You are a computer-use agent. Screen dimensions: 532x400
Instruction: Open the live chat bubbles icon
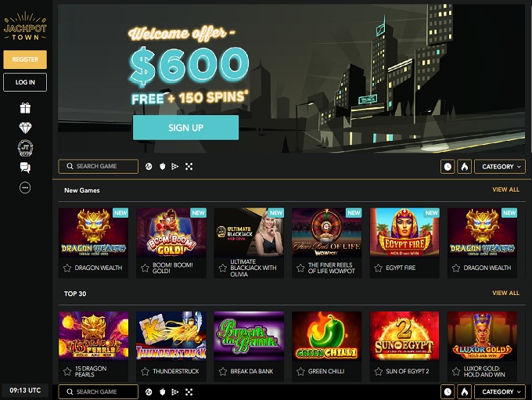click(25, 168)
